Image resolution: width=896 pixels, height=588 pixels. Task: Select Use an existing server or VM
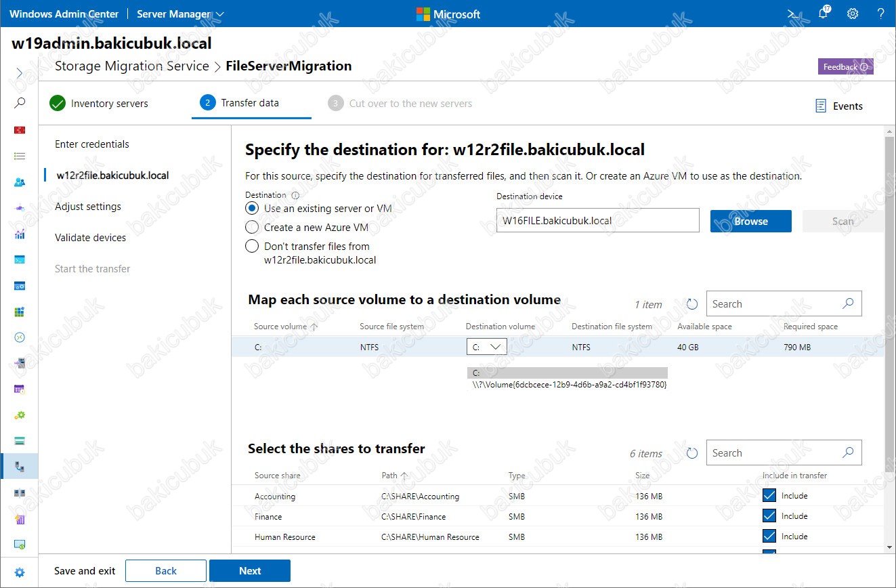point(252,209)
